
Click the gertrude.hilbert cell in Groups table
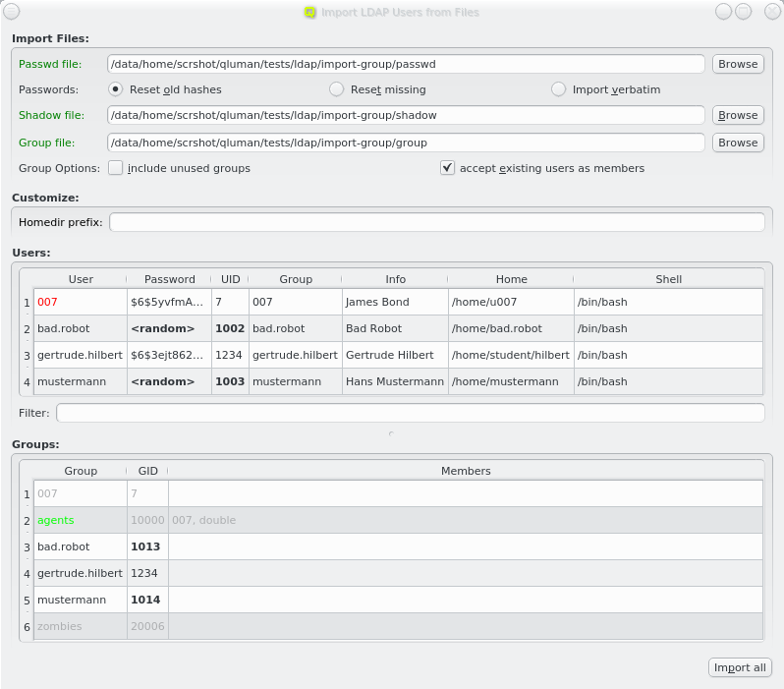tap(81, 573)
